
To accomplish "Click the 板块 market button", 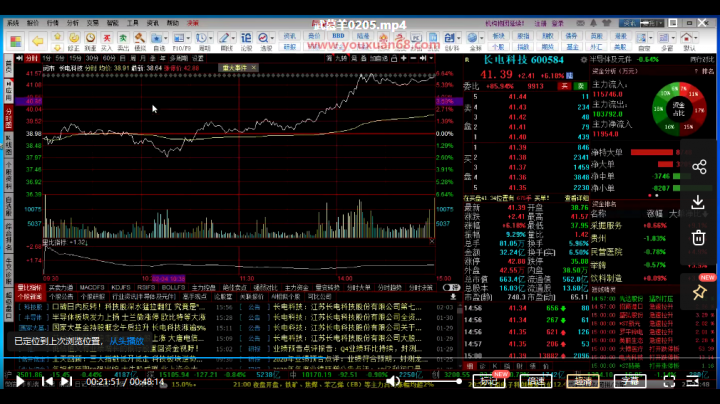I will (498, 36).
